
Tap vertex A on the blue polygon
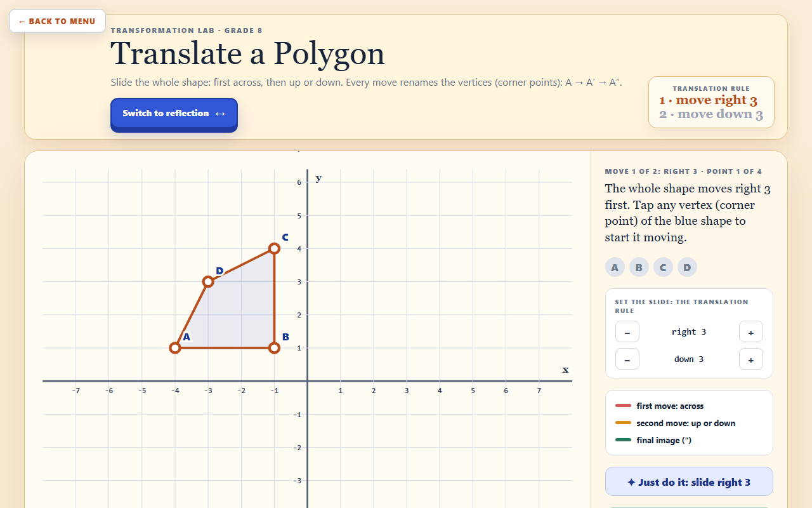(x=175, y=348)
